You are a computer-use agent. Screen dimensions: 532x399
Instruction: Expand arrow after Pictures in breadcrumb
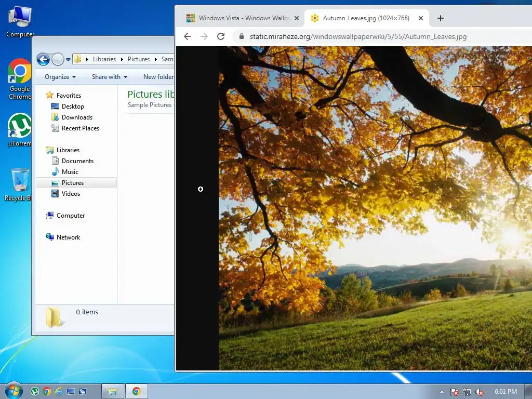[x=156, y=59]
